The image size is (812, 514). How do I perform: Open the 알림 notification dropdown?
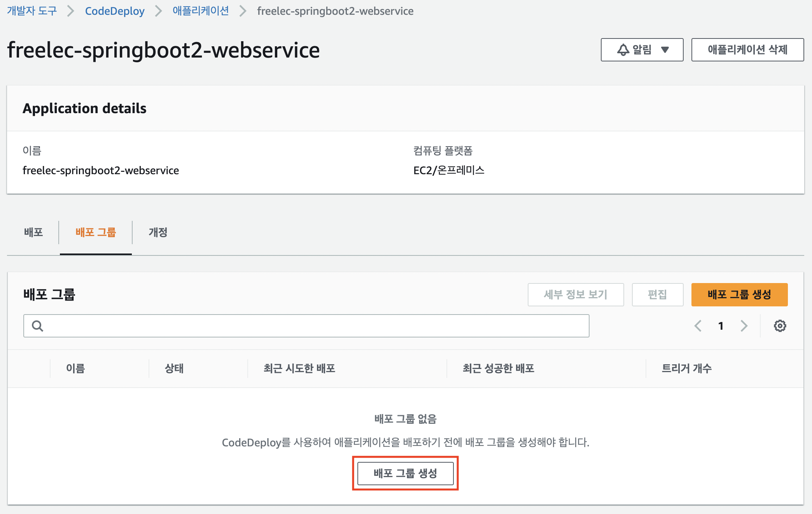pos(642,50)
